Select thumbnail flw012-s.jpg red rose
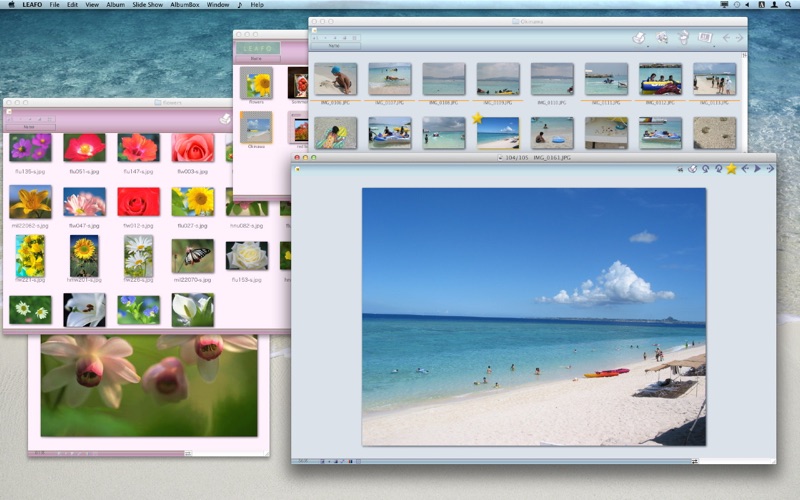 click(138, 202)
